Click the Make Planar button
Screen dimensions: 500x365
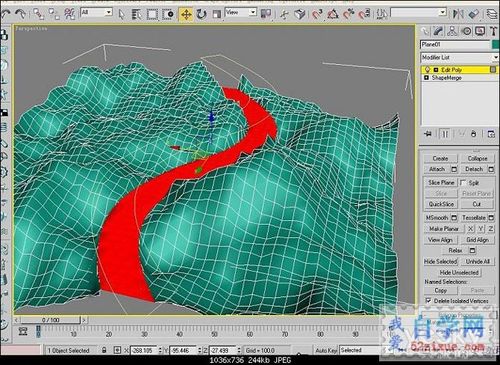point(444,229)
